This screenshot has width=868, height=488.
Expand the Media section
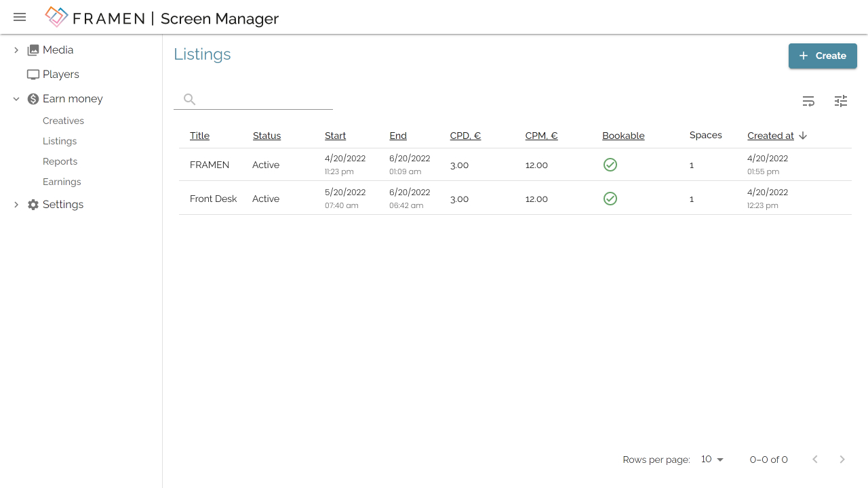[x=16, y=50]
